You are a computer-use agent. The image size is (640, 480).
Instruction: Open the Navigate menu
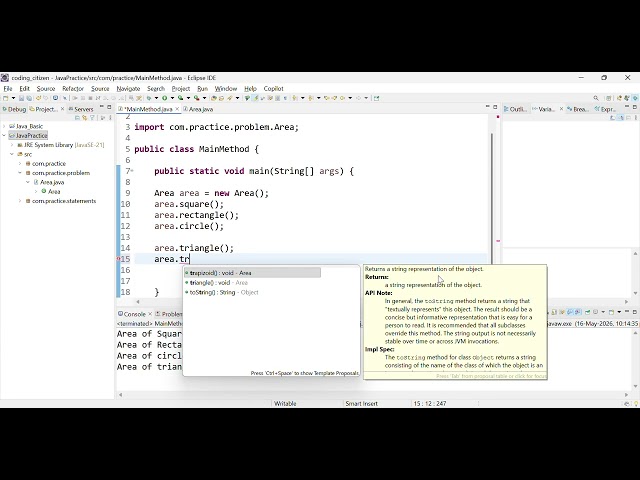point(128,89)
